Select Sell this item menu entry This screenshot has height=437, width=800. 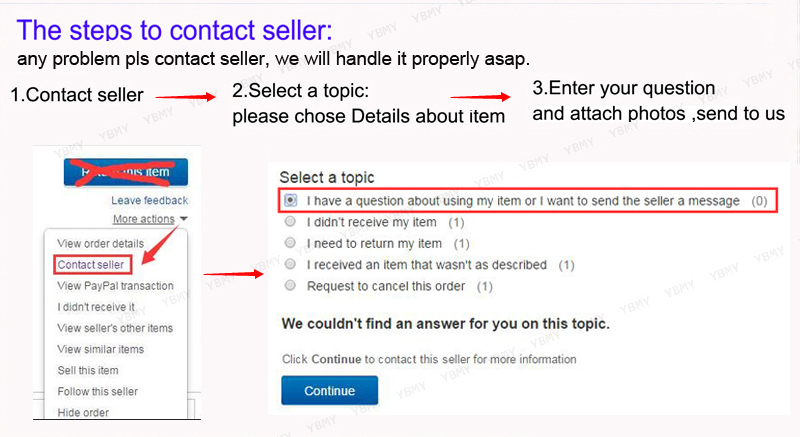[88, 370]
